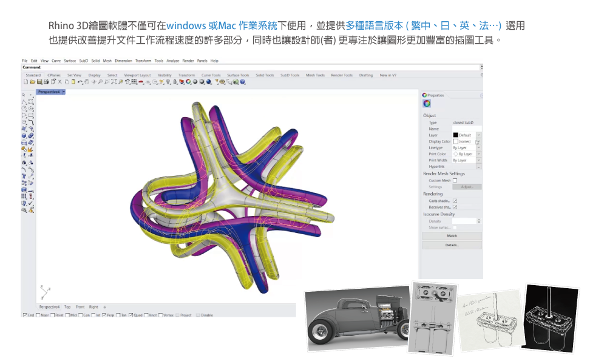Switch to the Curve Tools toolbar tab
This screenshot has width=607, height=364.
211,75
